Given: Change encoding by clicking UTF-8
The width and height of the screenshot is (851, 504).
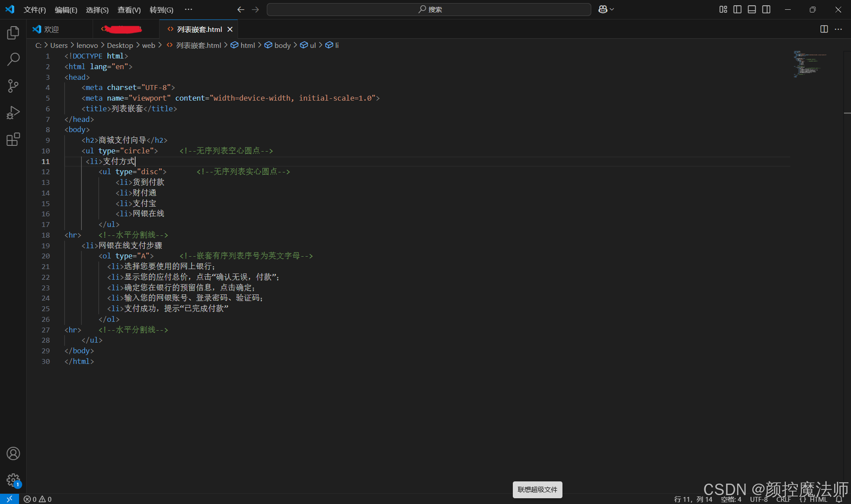Looking at the screenshot, I should 758,499.
